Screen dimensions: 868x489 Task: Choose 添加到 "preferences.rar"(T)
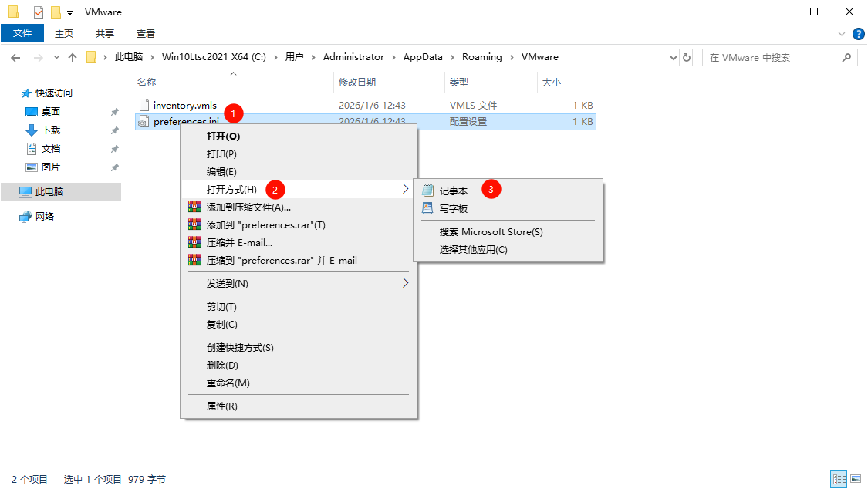(299, 224)
